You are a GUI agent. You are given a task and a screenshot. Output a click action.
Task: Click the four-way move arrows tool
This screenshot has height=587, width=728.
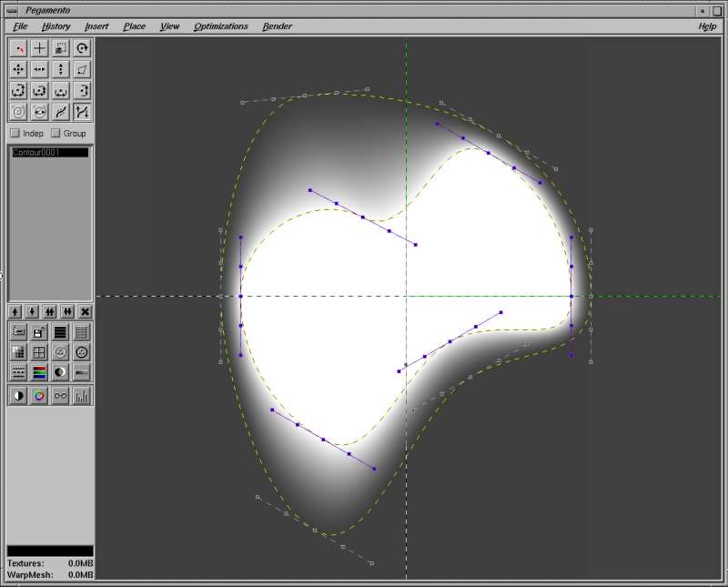(x=18, y=69)
